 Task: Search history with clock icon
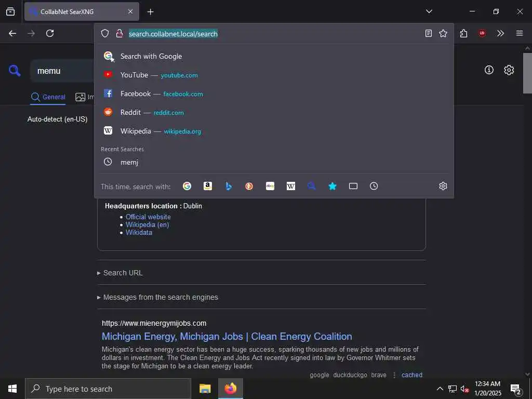pyautogui.click(x=374, y=186)
